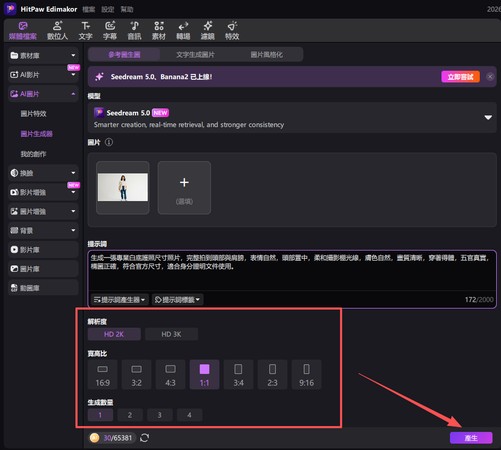Viewport: 501px width, 450px height.
Task: Open the 影片庫 video library in sidebar
Action: point(43,250)
